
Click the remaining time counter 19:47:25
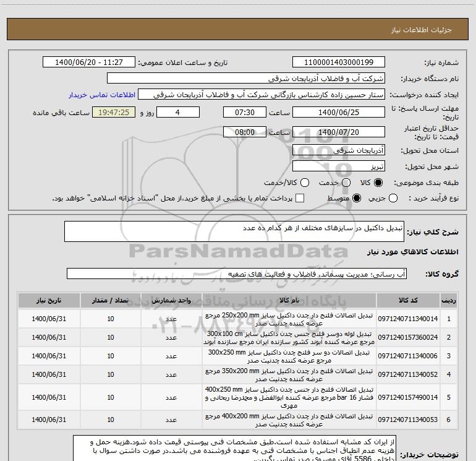pyautogui.click(x=114, y=112)
